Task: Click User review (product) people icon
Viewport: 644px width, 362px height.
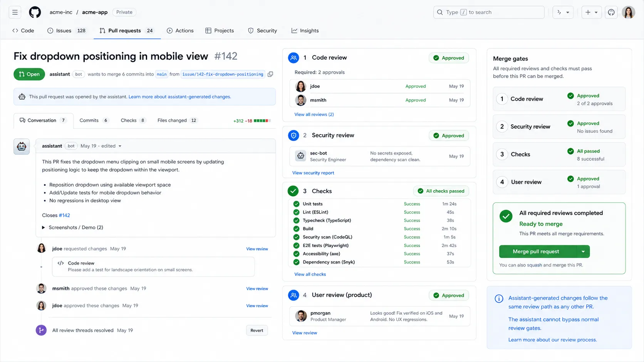Action: [293, 295]
